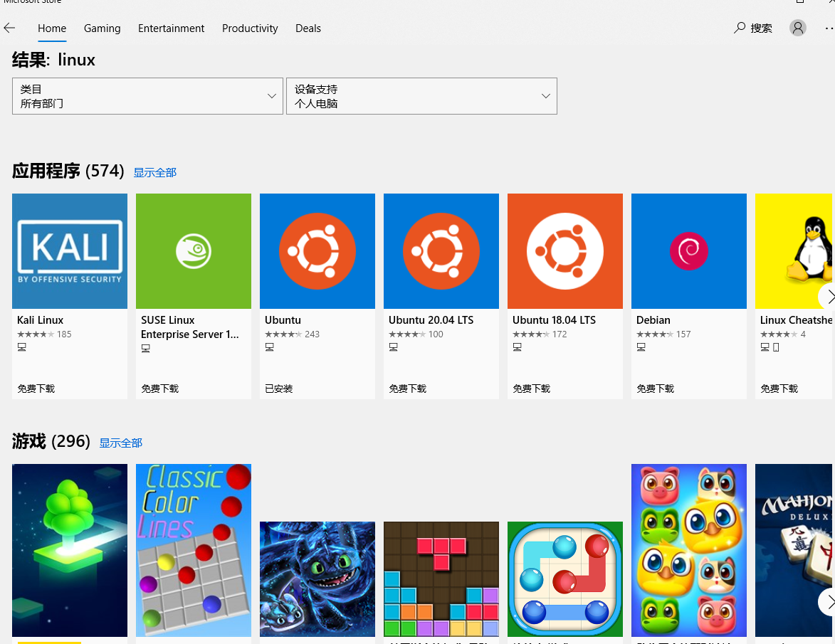Click the Ubuntu star rating 243

pyautogui.click(x=293, y=334)
